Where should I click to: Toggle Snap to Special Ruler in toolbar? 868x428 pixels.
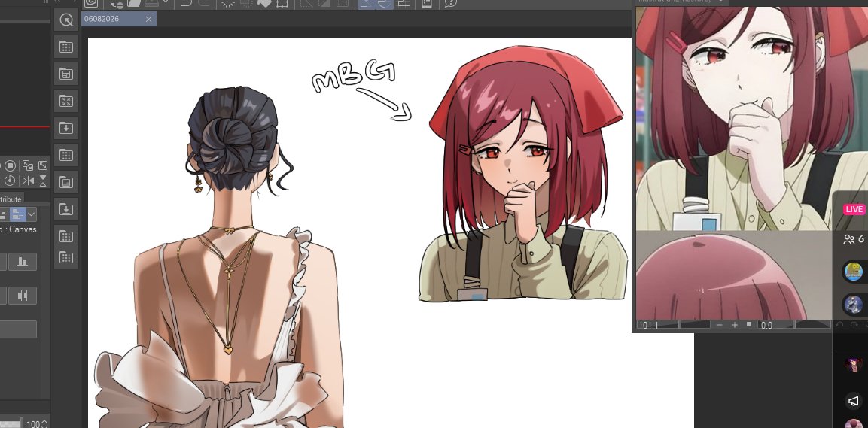pos(385,3)
